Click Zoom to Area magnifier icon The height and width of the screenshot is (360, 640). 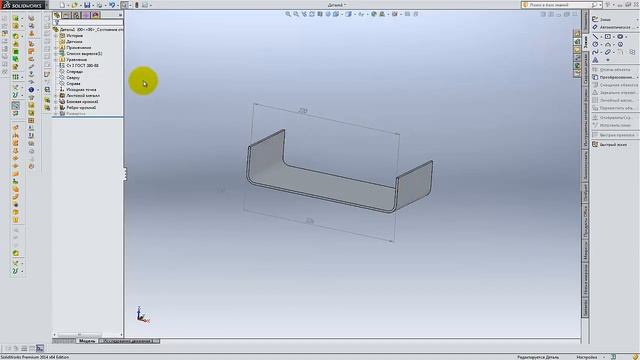tap(296, 14)
